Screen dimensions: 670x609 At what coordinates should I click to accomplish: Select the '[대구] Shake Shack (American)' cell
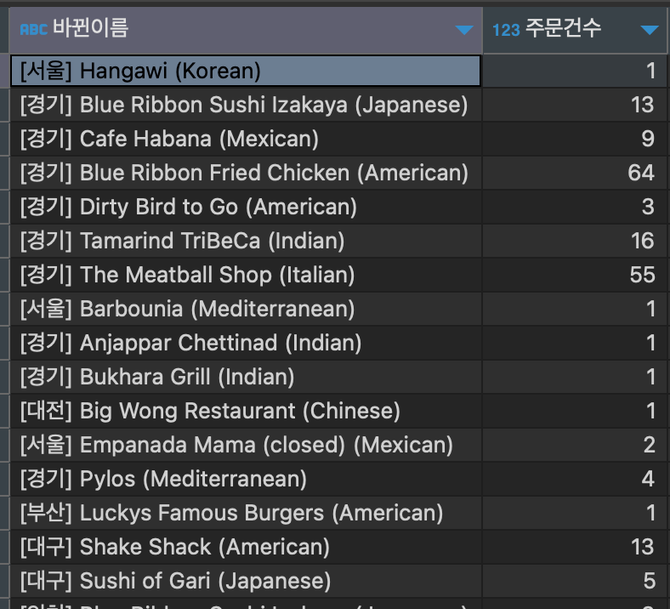coord(246,547)
